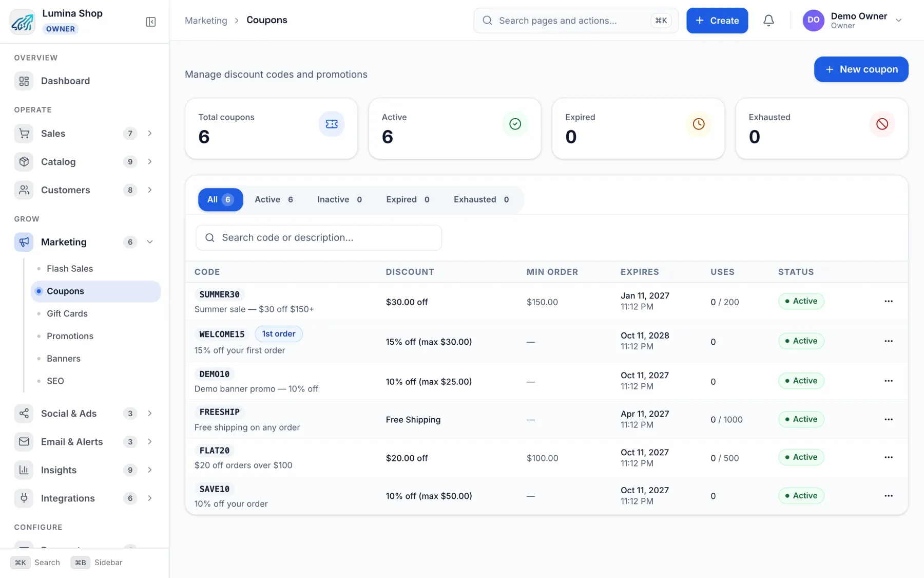Open row menu for WELCOME15 coupon
924x578 pixels.
click(889, 341)
